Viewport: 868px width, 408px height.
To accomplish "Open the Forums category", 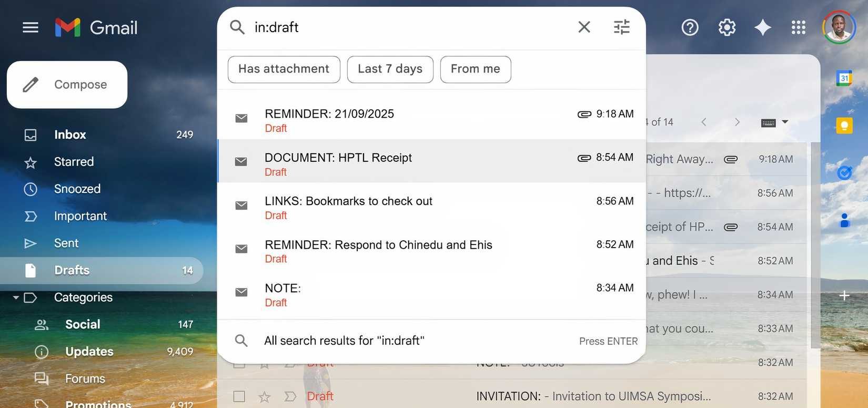I will [102, 379].
